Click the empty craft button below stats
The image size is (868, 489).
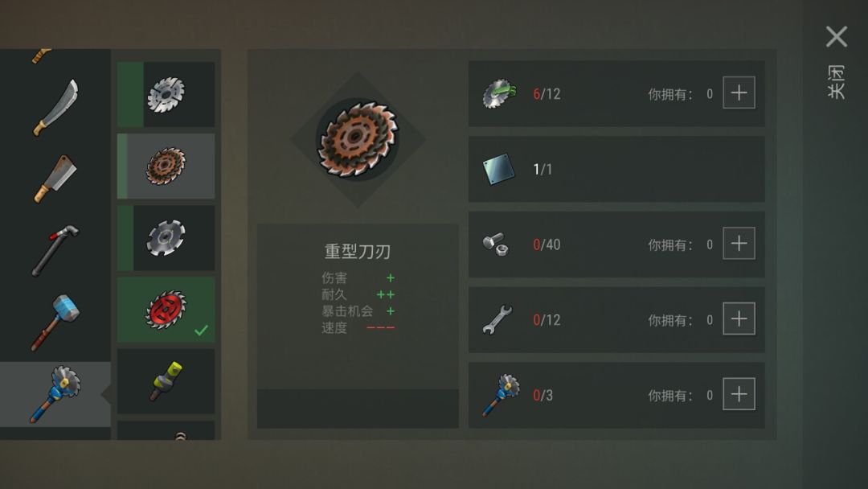[358, 409]
